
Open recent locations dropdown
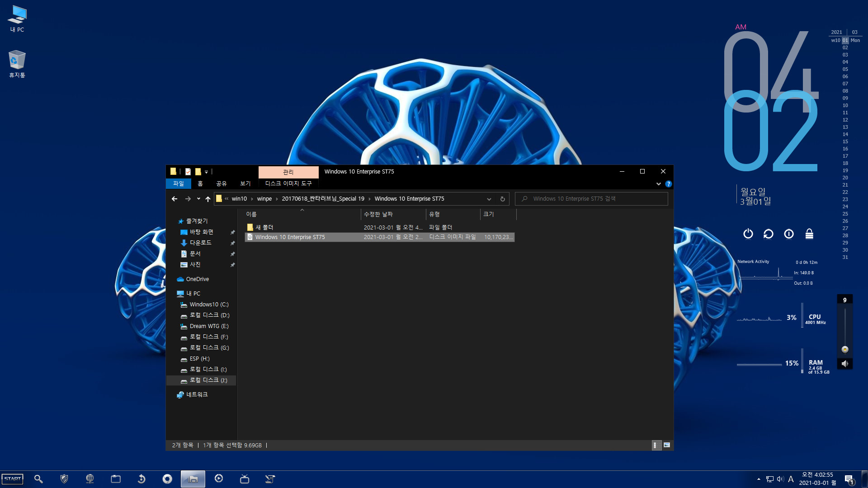click(198, 199)
